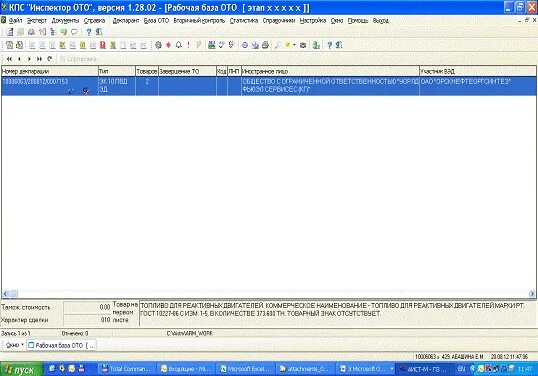Click the question mark beside the speech bubble
Viewport: 538px width, 376px height.
pos(89,32)
